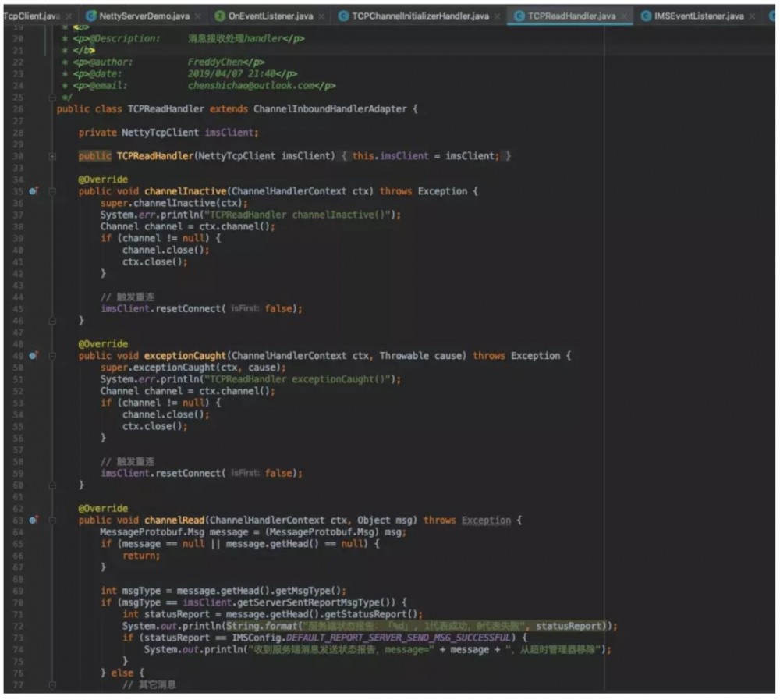Click the class icon on NettyServerDemo.java tab
Screen dimensions: 780x700
pos(91,16)
